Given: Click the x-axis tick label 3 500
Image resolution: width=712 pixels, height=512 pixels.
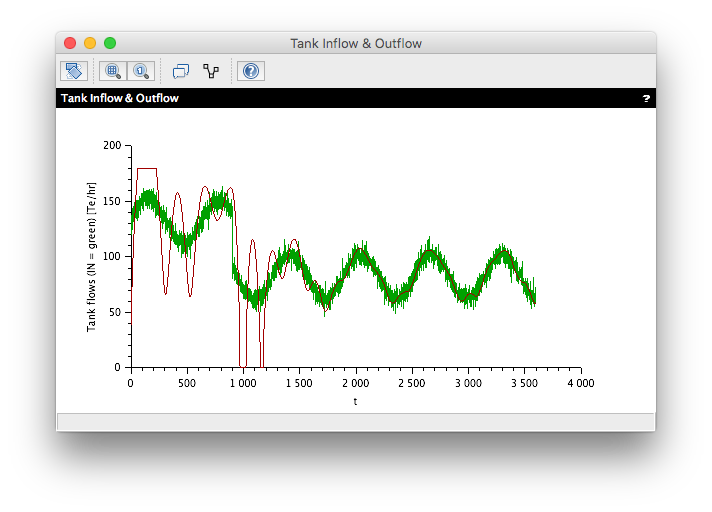Looking at the screenshot, I should tap(524, 384).
